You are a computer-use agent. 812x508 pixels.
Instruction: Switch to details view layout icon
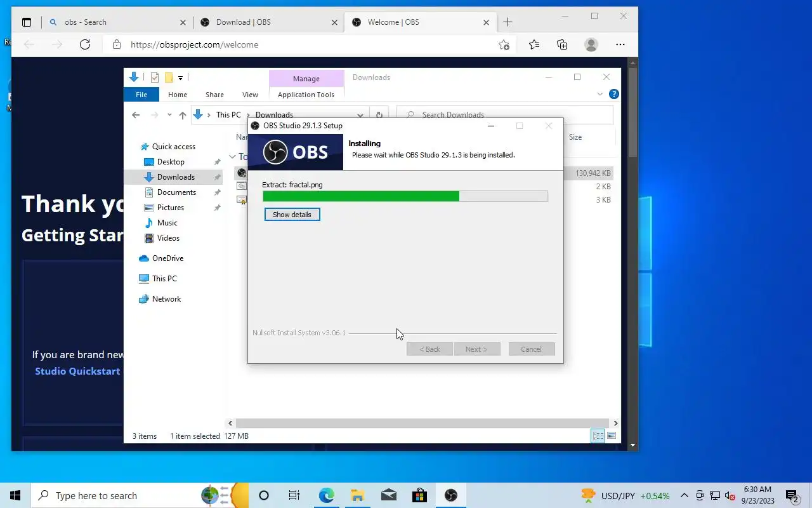(598, 436)
